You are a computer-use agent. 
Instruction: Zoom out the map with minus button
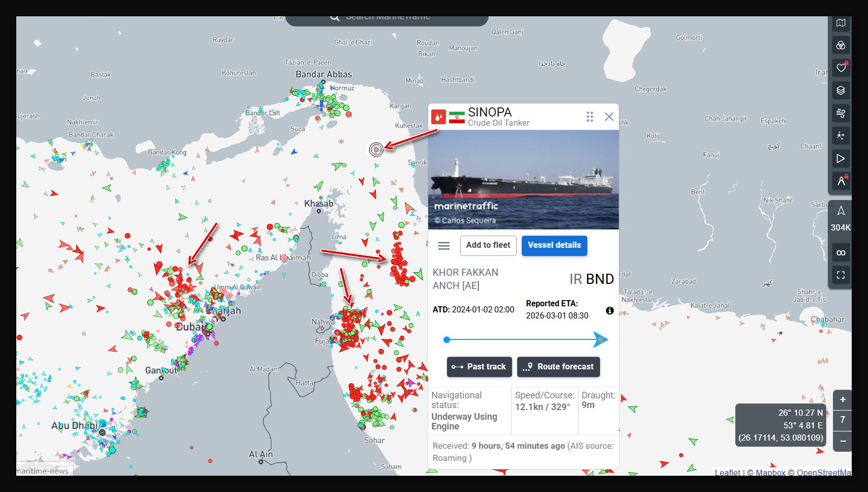tap(843, 441)
